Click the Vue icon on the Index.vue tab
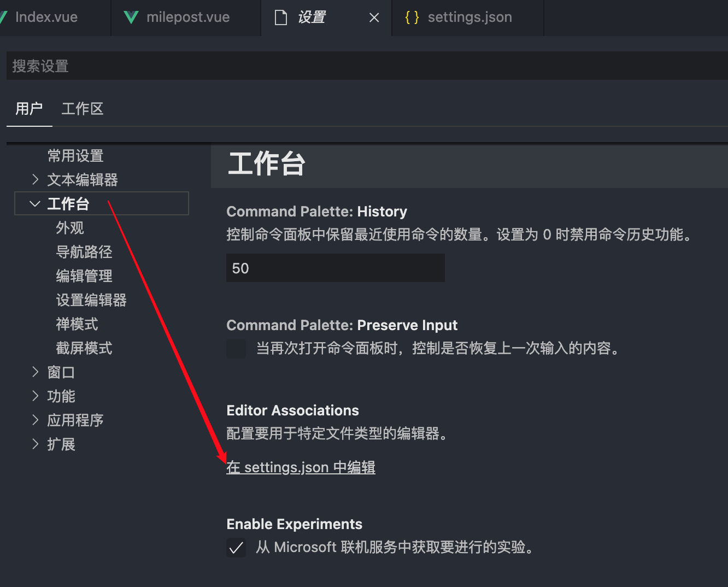Viewport: 728px width, 587px height. pyautogui.click(x=3, y=17)
